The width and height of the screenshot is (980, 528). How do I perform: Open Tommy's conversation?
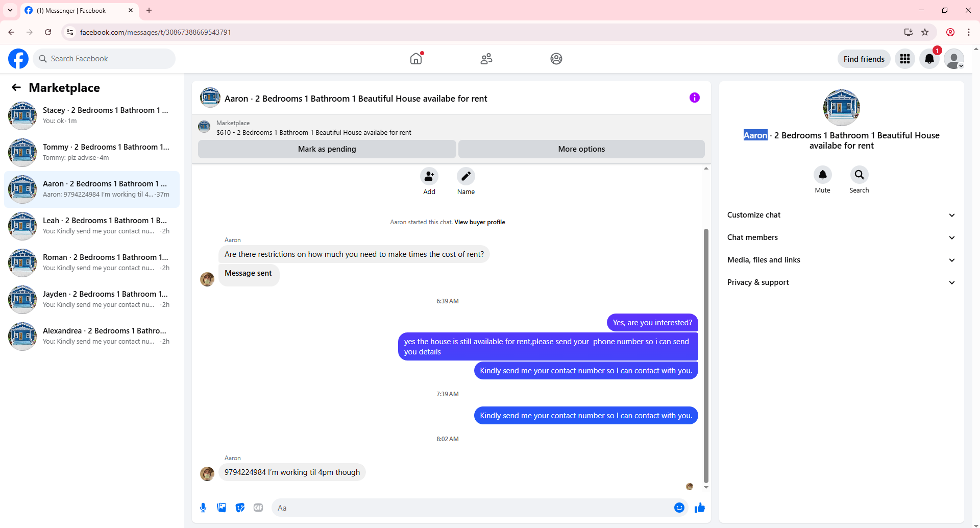92,152
